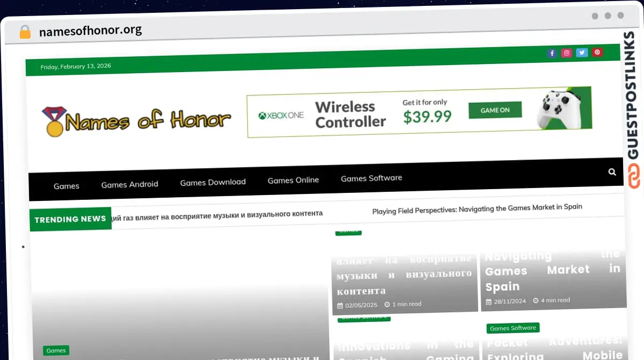The image size is (644, 360).
Task: Click the 02/05/2025 post date
Action: click(357, 305)
